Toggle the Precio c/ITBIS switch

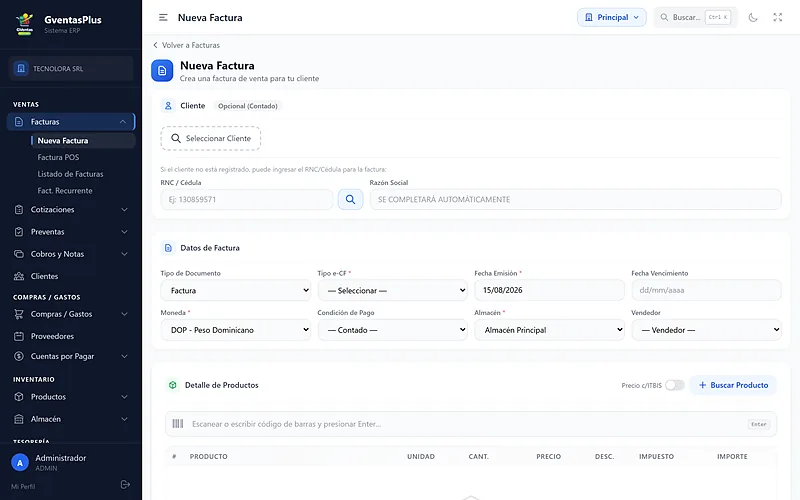[674, 385]
